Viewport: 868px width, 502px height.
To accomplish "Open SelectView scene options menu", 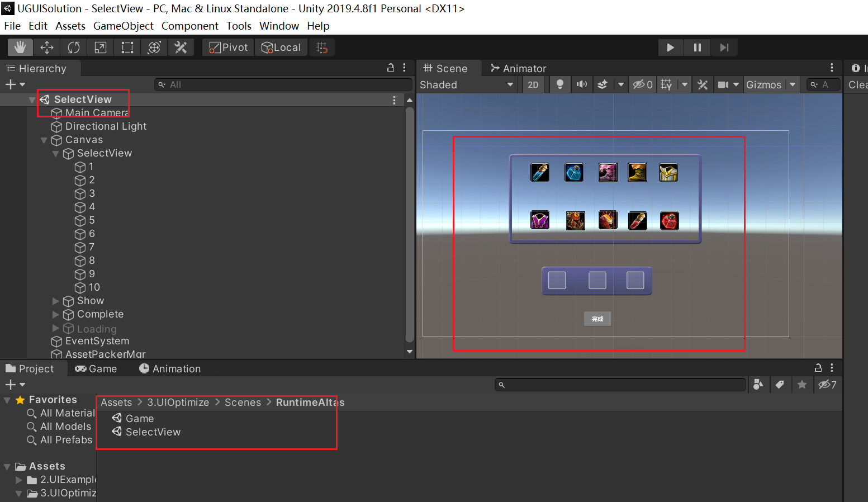I will point(394,100).
